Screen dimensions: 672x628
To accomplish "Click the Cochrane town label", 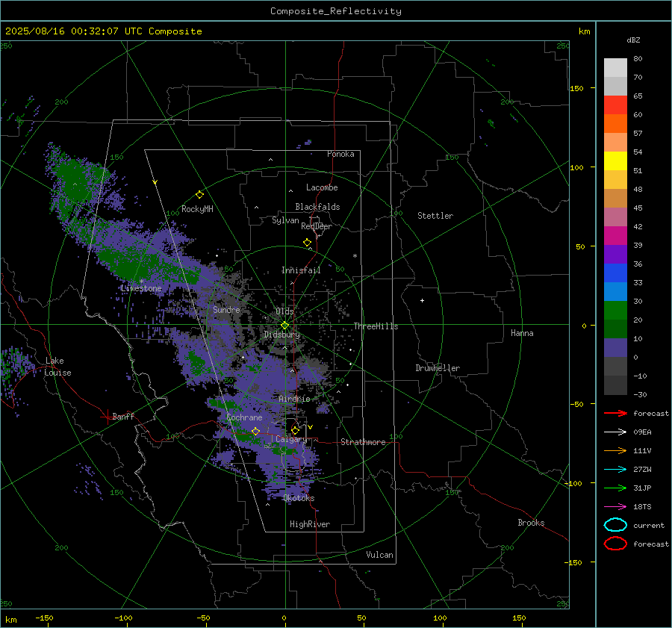I will tap(244, 417).
